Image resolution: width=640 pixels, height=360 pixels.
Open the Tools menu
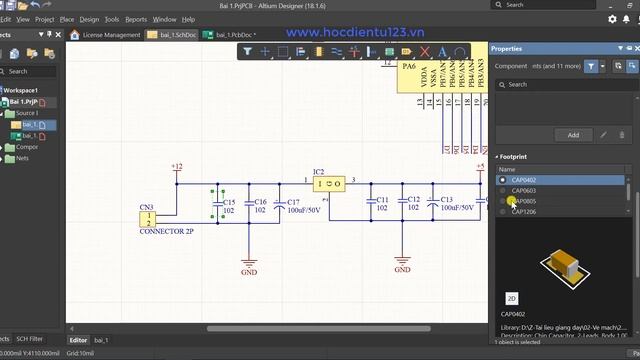coord(112,20)
